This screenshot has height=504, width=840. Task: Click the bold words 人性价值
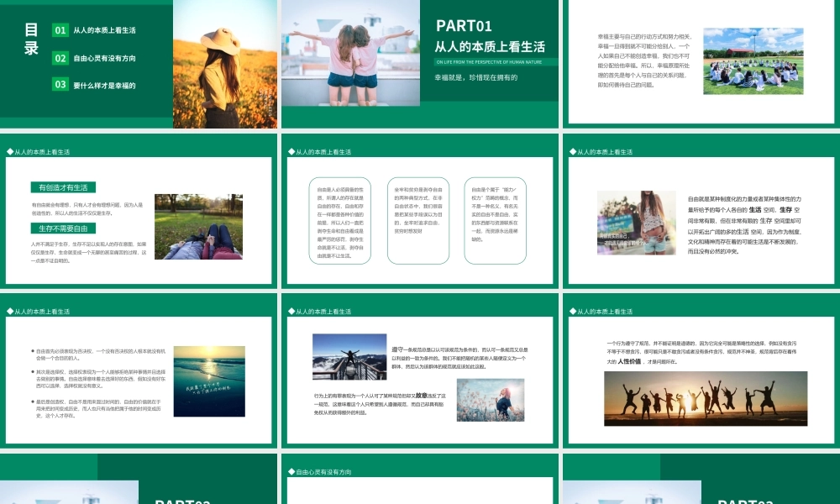(x=629, y=361)
